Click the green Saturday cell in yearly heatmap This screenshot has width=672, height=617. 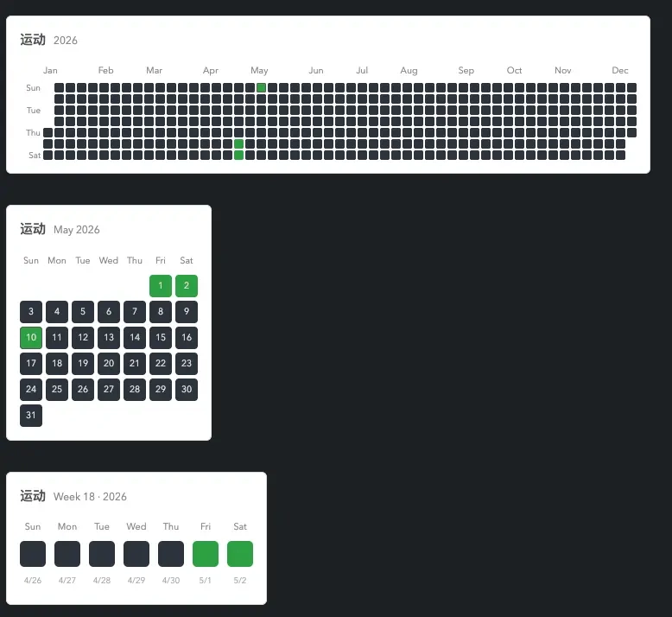pyautogui.click(x=238, y=155)
